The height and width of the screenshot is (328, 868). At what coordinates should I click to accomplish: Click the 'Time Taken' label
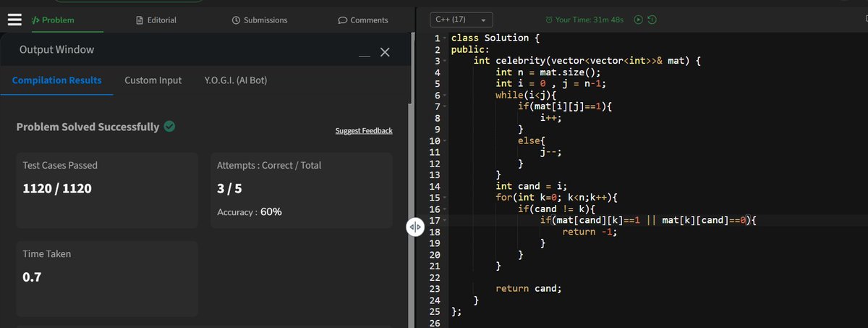point(47,254)
